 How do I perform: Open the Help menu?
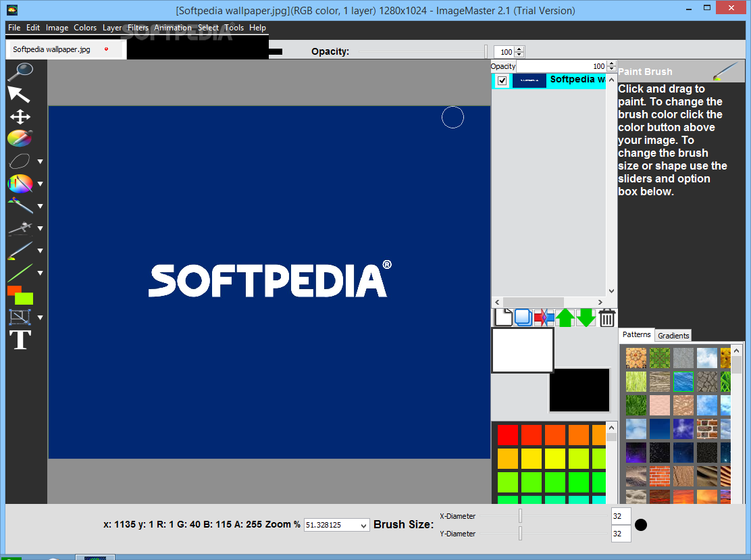coord(257,28)
